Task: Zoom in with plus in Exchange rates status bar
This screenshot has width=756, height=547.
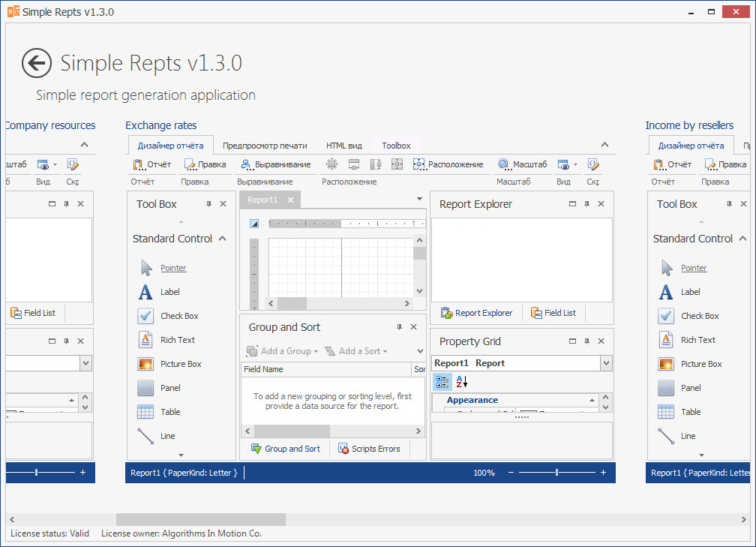Action: pos(603,473)
